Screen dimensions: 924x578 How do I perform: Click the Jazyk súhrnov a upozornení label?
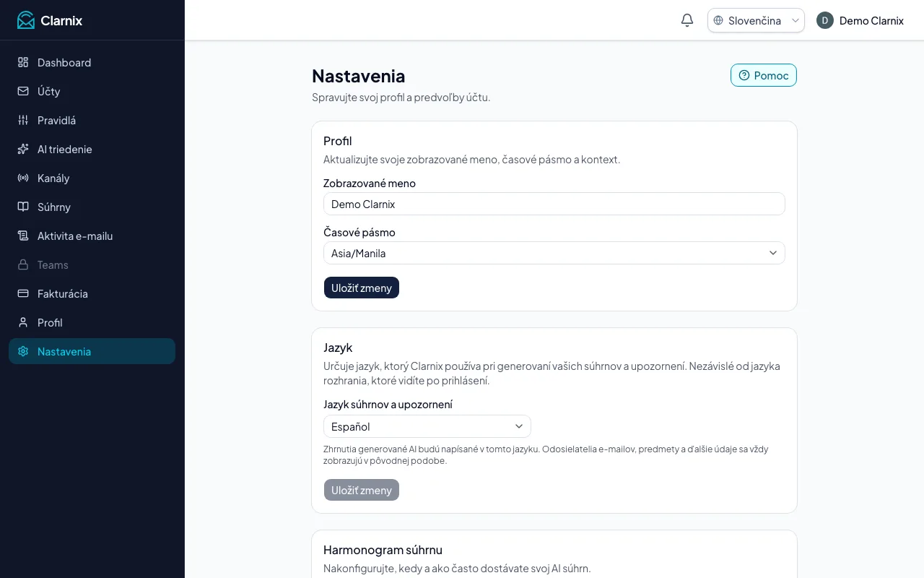pos(388,405)
